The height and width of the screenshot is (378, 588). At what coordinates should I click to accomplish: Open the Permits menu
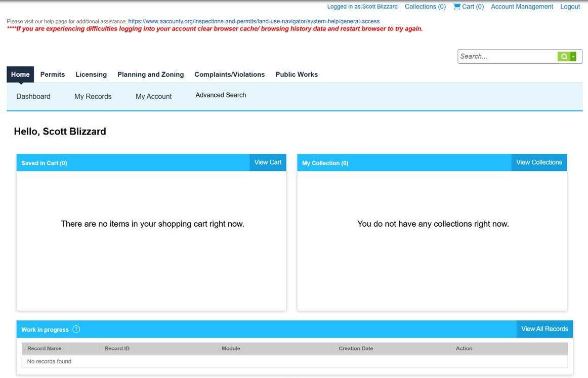coord(52,74)
